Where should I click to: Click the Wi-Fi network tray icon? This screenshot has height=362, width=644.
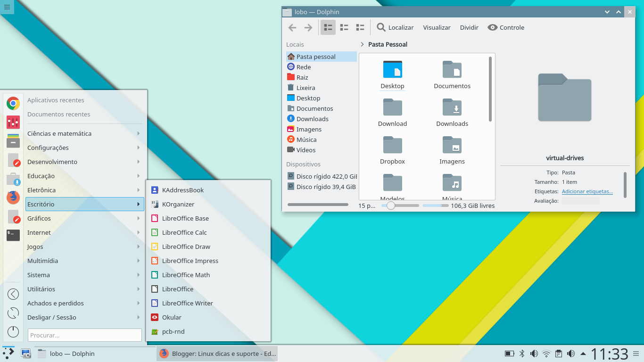(546, 353)
